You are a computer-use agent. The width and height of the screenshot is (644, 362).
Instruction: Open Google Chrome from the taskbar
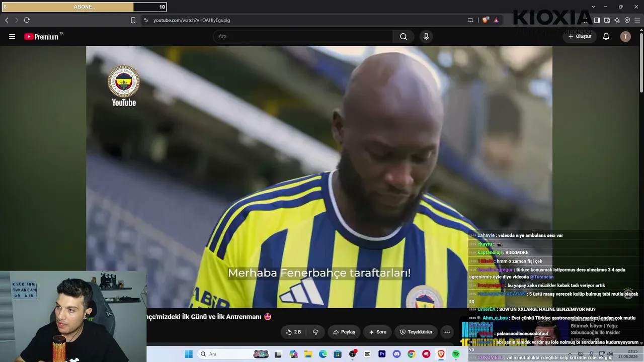pos(412,354)
